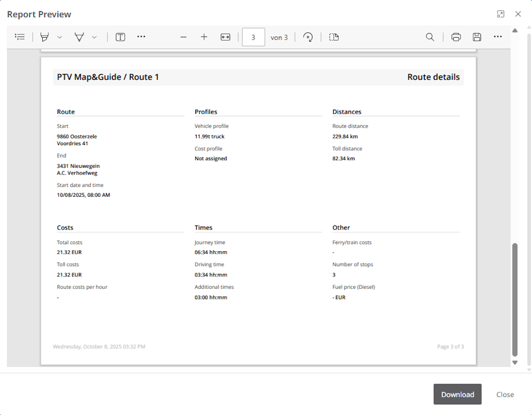The height and width of the screenshot is (415, 532).
Task: Click the Close text button
Action: (x=505, y=394)
